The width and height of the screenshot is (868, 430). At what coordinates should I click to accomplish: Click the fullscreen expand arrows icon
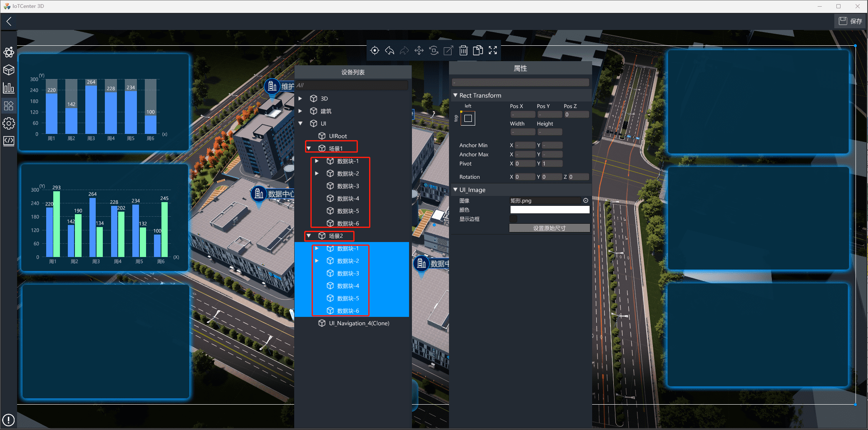(493, 51)
